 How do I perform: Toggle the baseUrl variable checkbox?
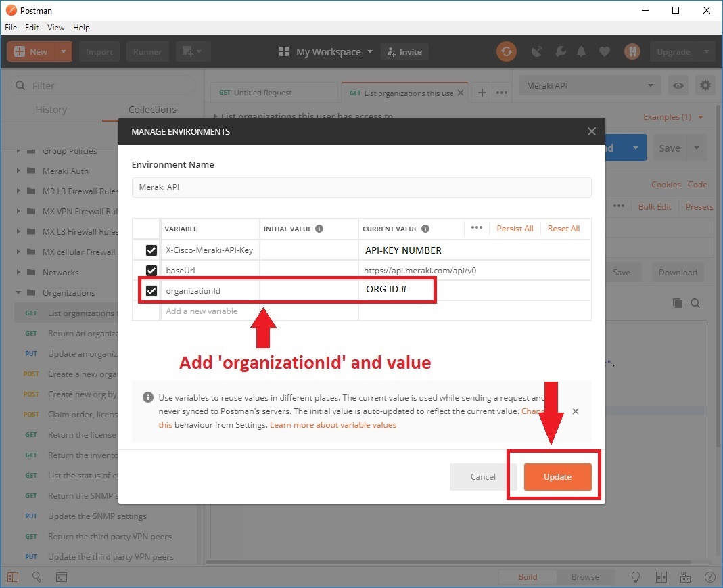click(x=151, y=271)
